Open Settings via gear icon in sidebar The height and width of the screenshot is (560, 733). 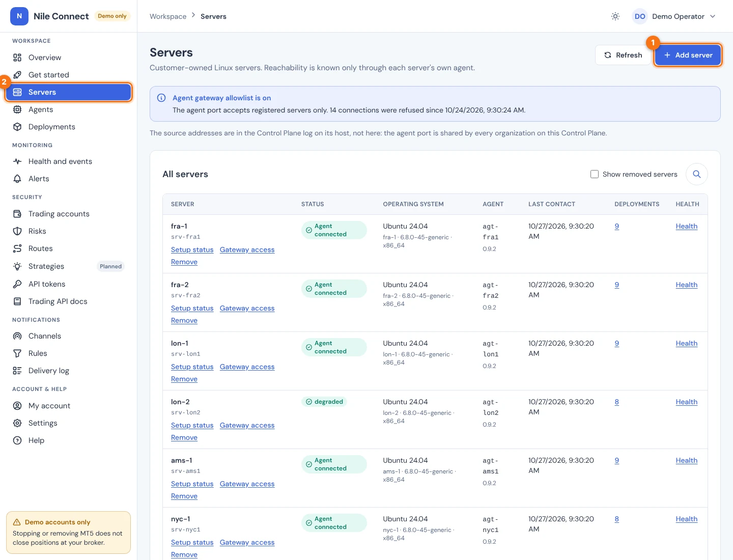[17, 423]
